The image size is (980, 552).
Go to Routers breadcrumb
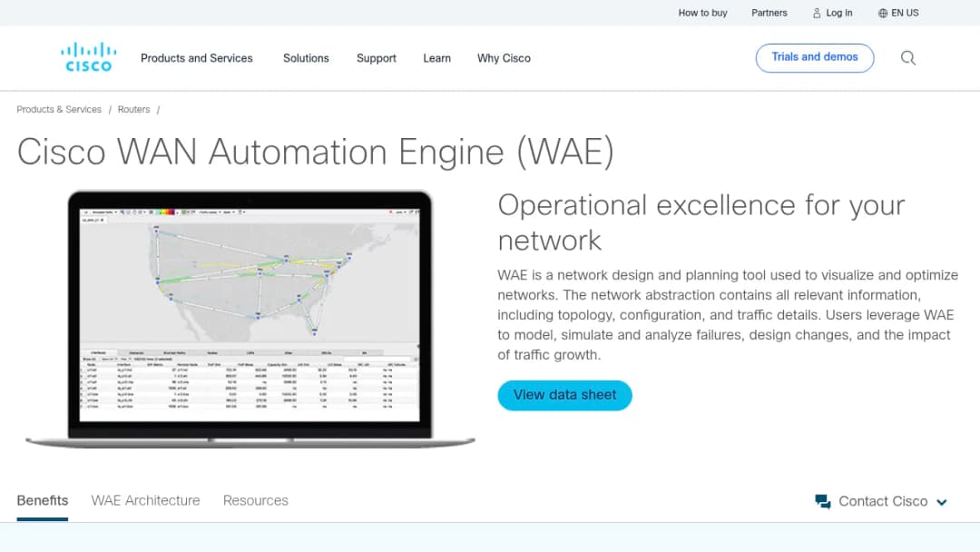(x=133, y=109)
